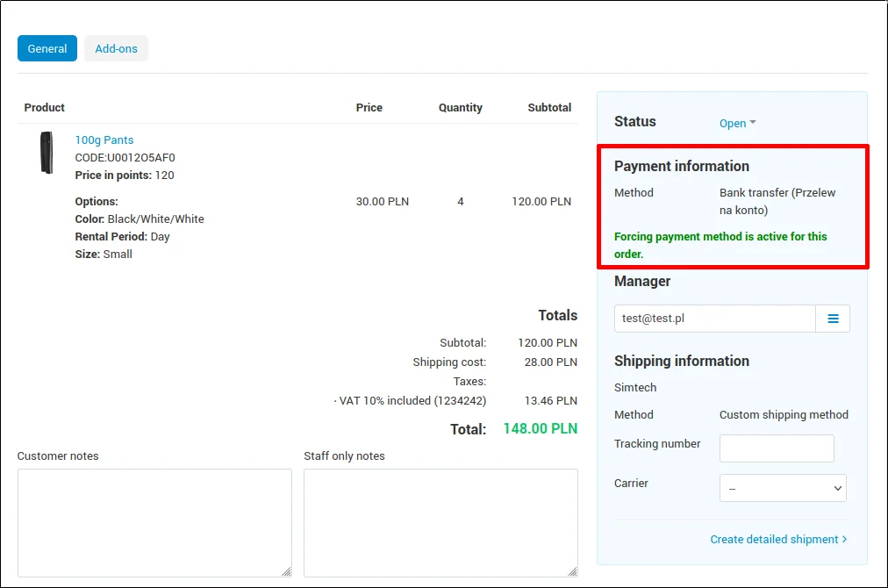The width and height of the screenshot is (888, 588).
Task: Click the Payment information heading
Action: (x=681, y=166)
